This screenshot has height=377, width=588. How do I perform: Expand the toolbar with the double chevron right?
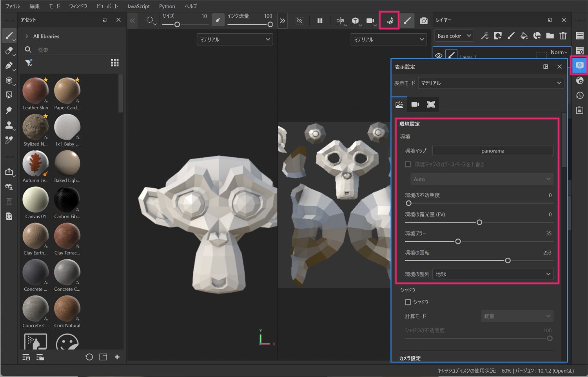pos(282,20)
